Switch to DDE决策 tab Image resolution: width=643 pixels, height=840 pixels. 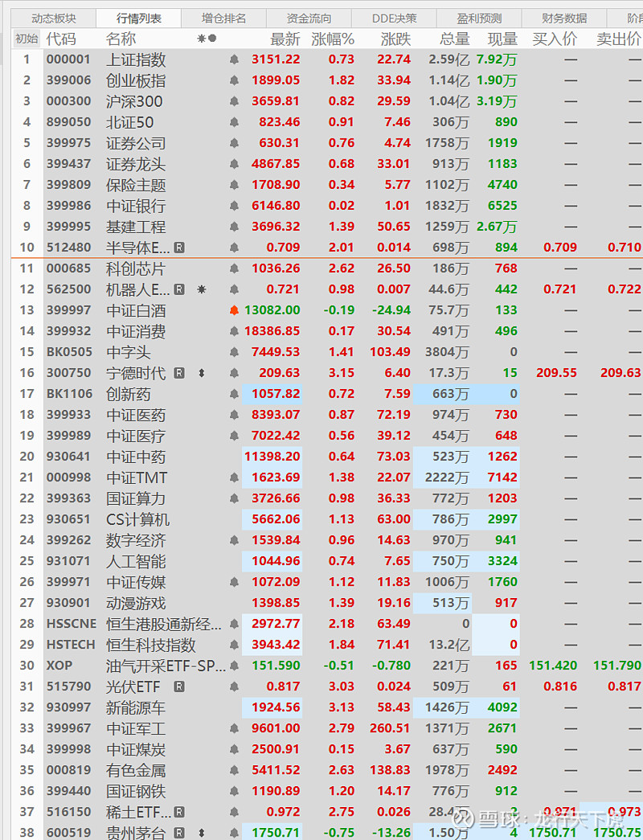[x=395, y=18]
